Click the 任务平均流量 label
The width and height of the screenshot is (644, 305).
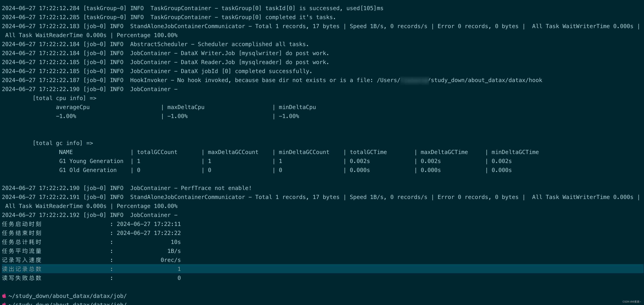pos(22,251)
